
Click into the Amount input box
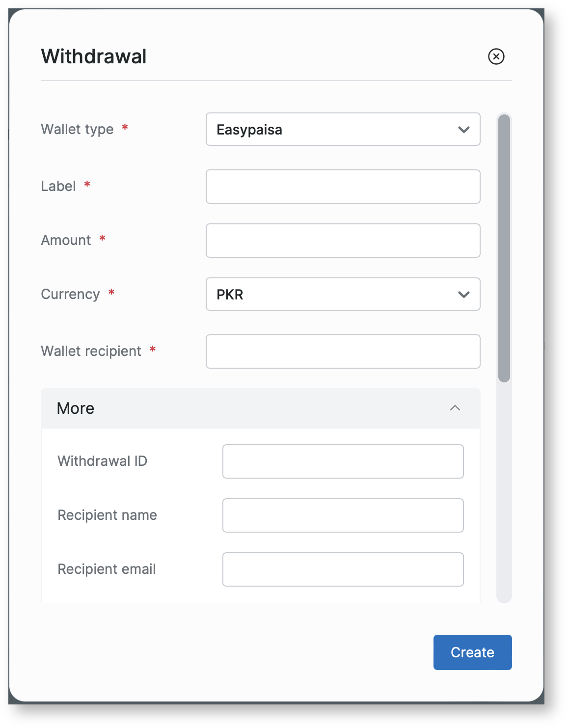(x=343, y=241)
